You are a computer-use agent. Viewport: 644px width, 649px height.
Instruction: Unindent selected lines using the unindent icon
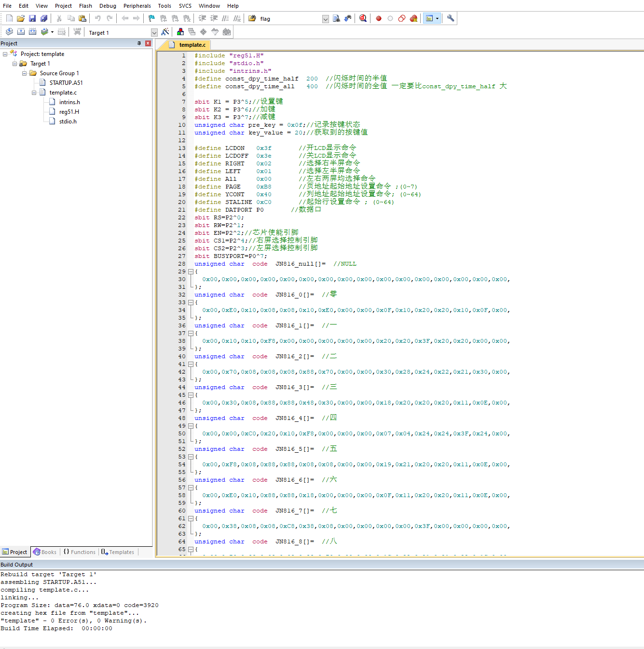click(x=214, y=18)
